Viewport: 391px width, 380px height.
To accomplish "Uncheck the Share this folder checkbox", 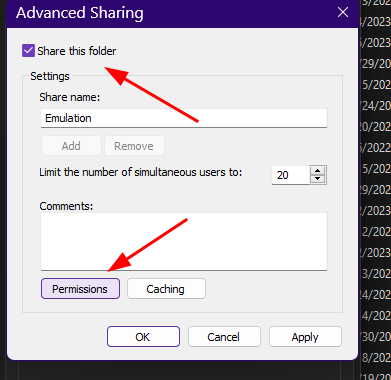I will (x=28, y=51).
